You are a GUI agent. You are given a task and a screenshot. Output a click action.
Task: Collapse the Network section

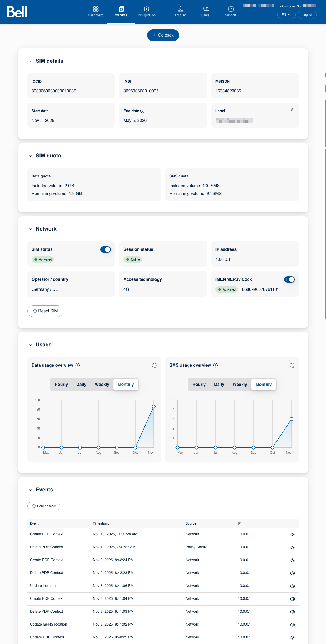click(31, 229)
